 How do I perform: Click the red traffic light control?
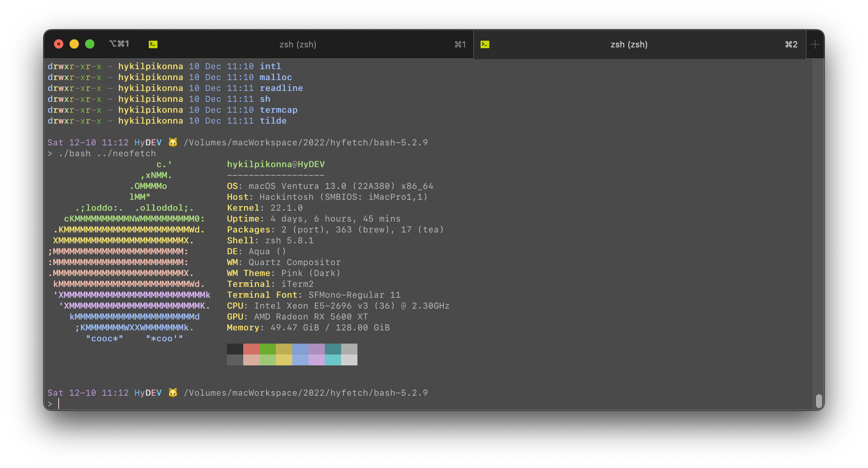59,44
